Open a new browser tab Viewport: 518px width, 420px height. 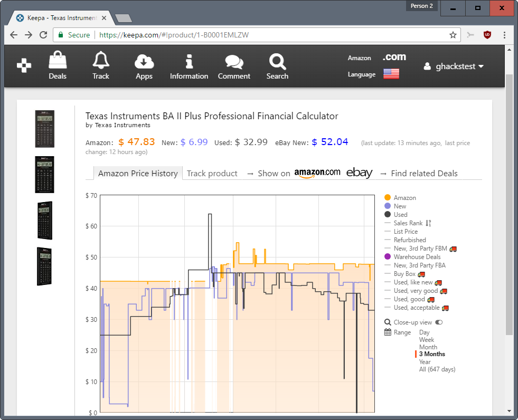124,18
